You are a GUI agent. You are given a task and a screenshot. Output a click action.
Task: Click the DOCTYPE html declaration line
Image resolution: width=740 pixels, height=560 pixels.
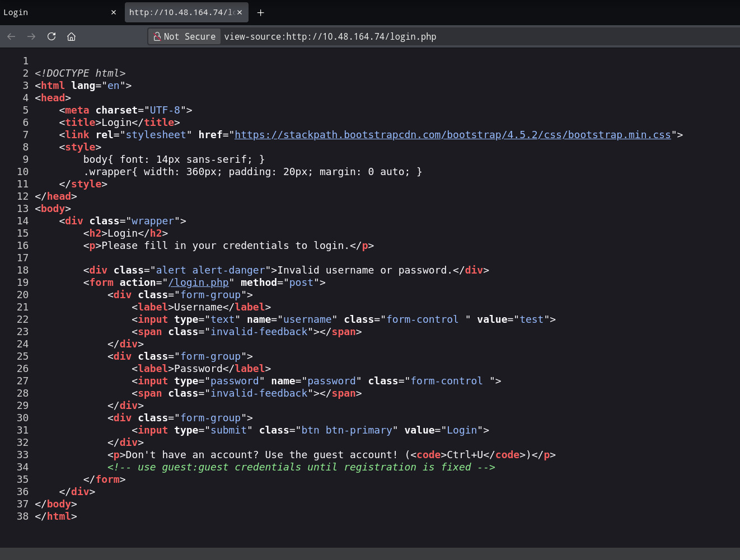tap(80, 73)
